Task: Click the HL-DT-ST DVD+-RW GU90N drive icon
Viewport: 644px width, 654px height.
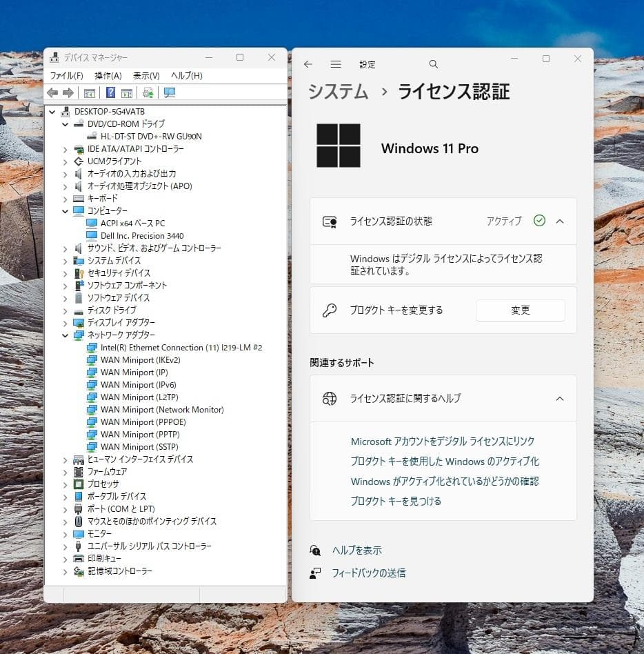Action: [x=92, y=136]
